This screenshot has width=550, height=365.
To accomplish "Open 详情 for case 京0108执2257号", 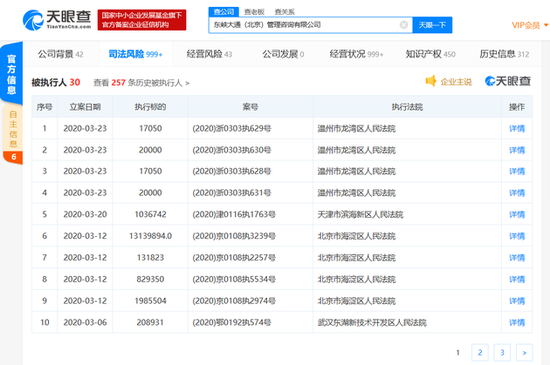I will tap(517, 258).
